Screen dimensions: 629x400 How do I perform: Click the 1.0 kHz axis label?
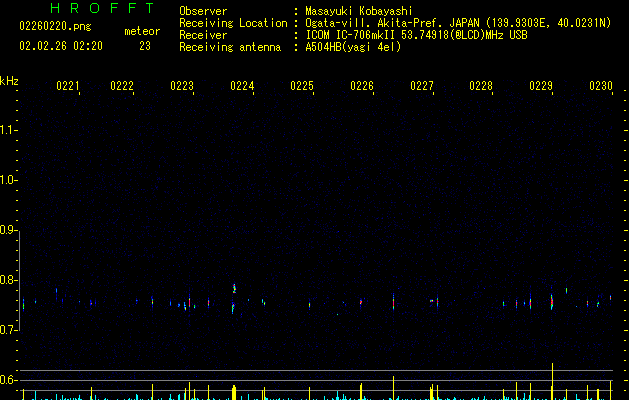[8, 180]
